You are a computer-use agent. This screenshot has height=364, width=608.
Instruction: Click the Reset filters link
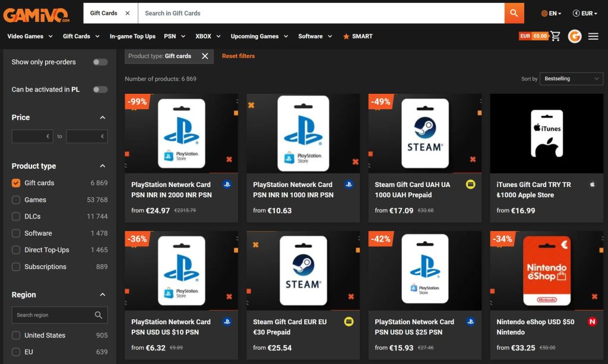tap(238, 56)
